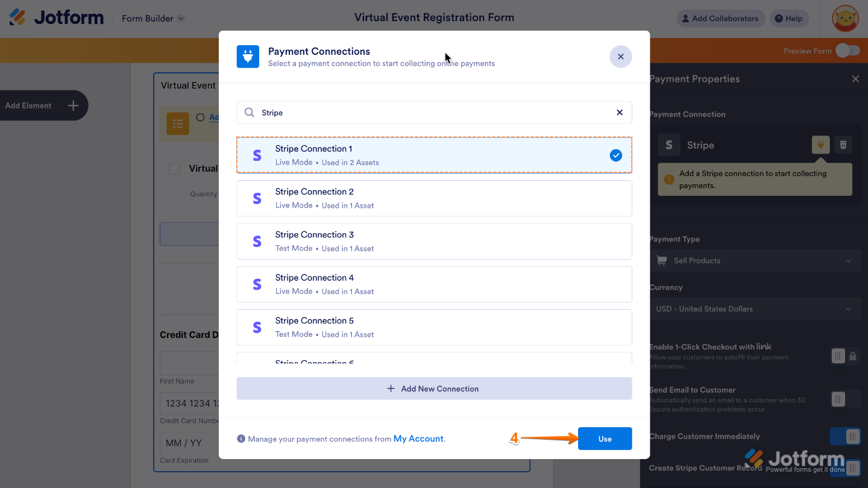Click the trash icon to remove Stripe connection

[843, 145]
